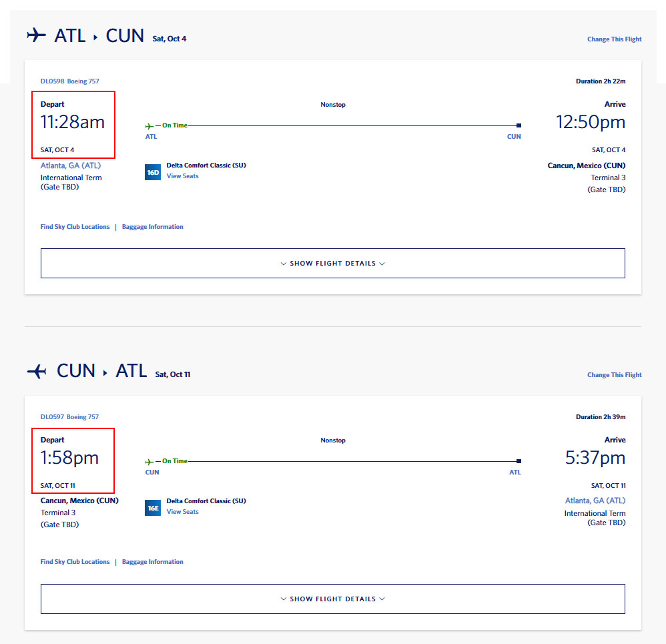Click flight number DL0597 Boeing 757

tap(69, 417)
